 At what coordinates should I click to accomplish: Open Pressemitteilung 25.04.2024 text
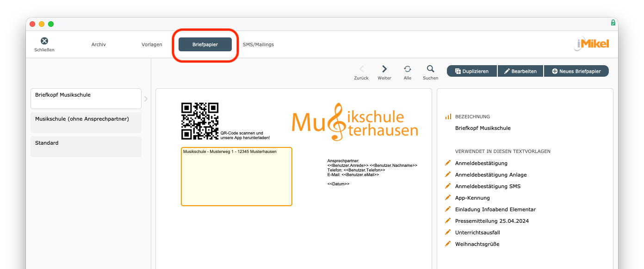click(x=492, y=221)
